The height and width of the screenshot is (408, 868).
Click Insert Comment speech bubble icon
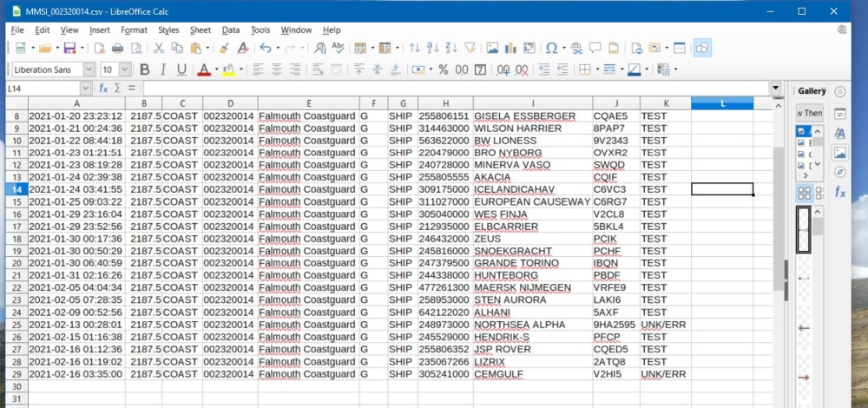pos(595,48)
